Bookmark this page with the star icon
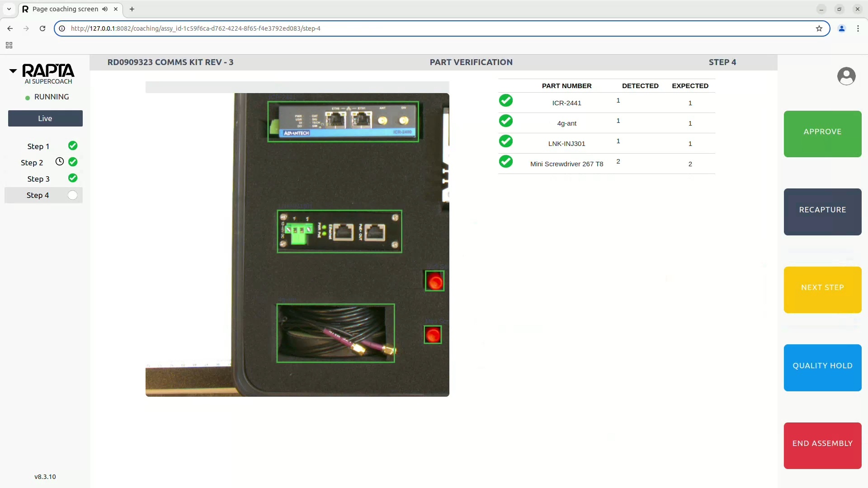Screen dimensions: 868x488 819,28
